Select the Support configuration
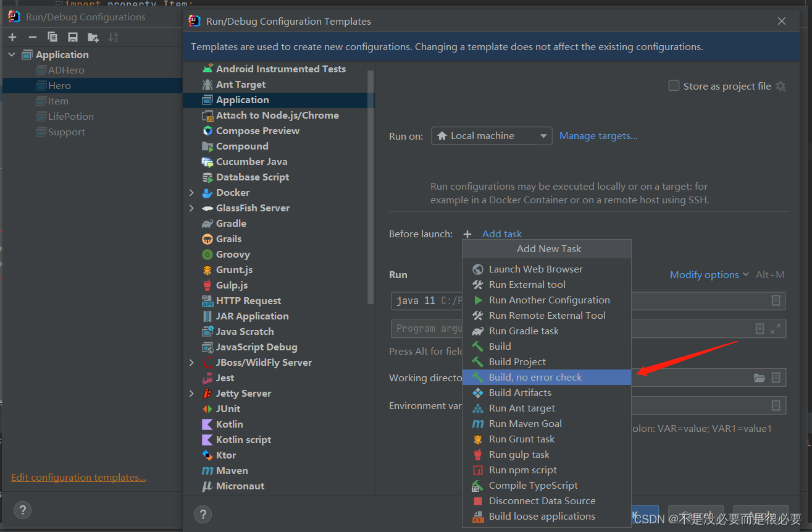 [x=91, y=132]
